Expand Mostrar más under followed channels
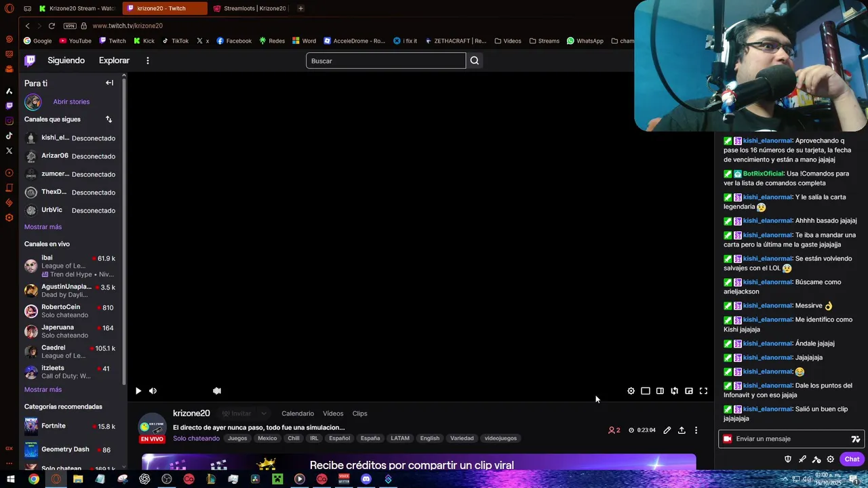This screenshot has width=868, height=488. [x=43, y=227]
